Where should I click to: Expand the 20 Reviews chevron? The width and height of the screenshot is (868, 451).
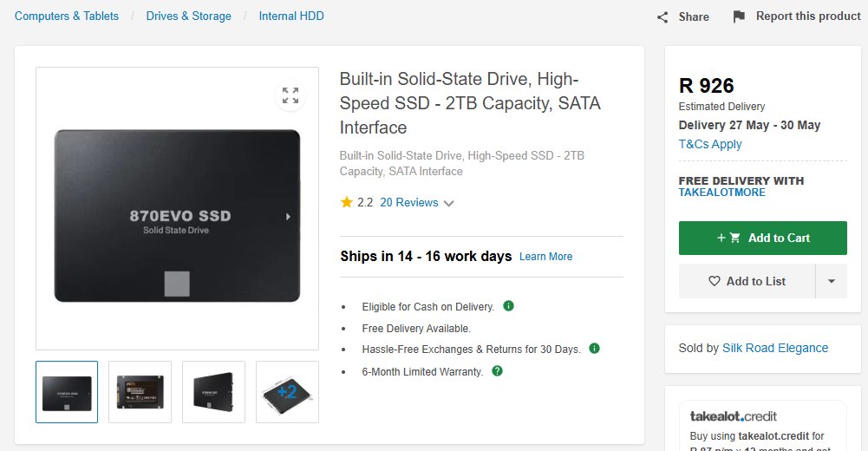(x=449, y=203)
